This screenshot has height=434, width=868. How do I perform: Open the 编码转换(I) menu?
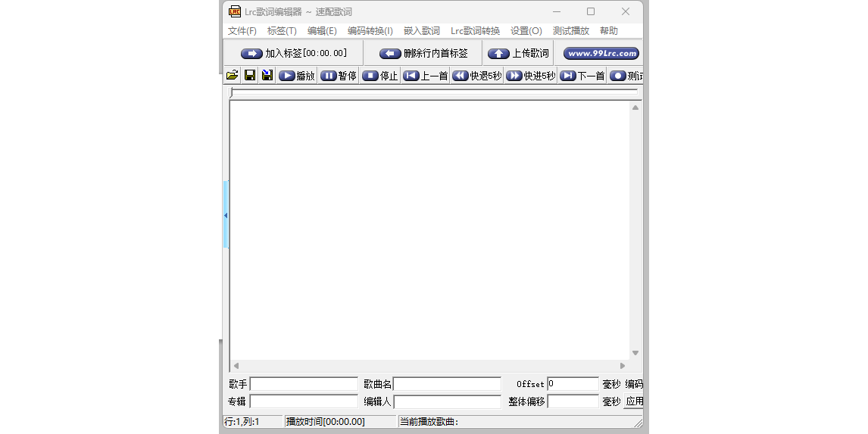[x=370, y=31]
